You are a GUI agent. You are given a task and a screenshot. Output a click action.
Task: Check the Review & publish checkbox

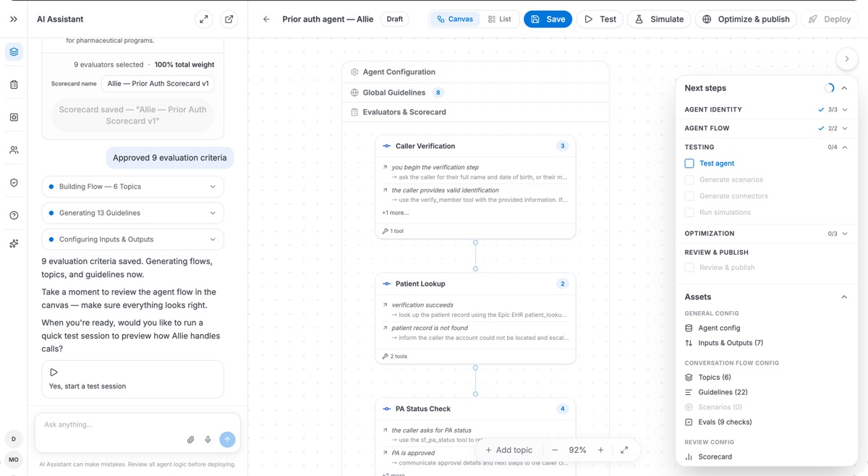(x=689, y=268)
